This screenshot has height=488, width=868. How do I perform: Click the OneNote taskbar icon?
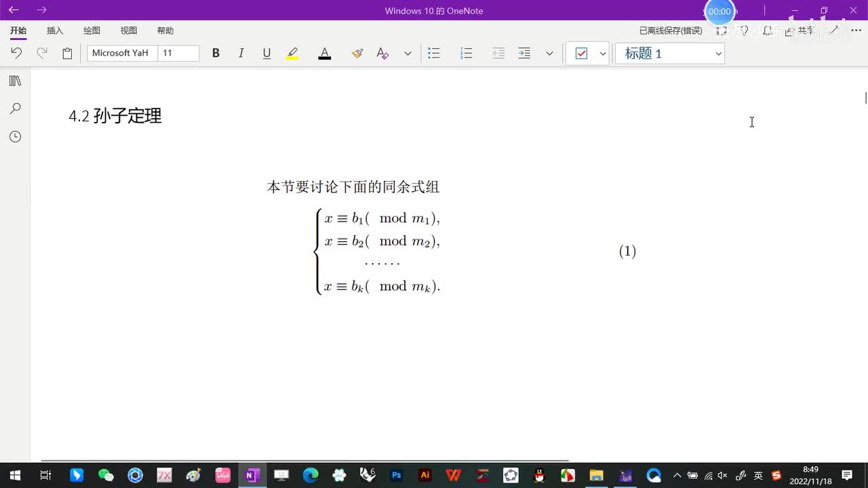tap(252, 475)
